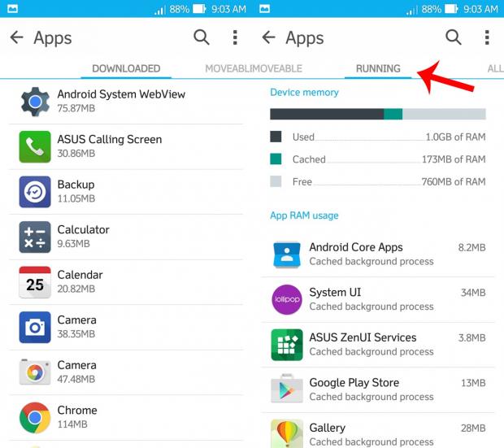Select the RUNNING tab

[x=378, y=68]
